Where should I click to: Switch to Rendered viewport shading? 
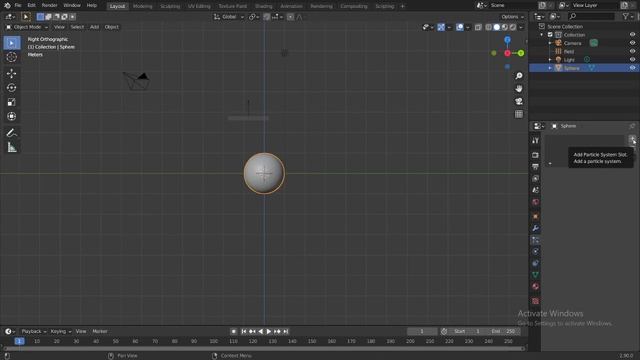[x=513, y=27]
